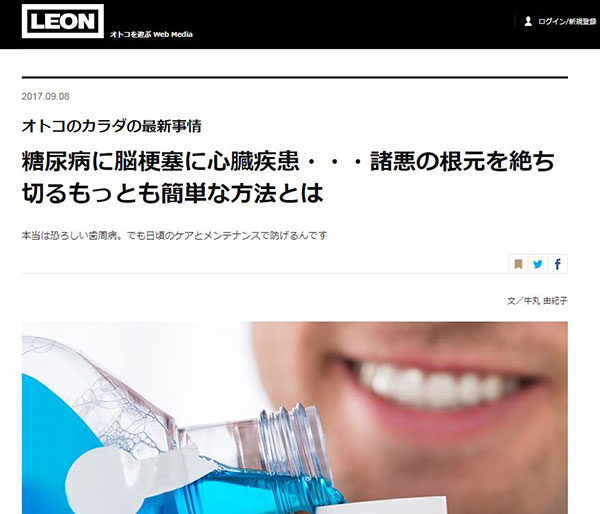The width and height of the screenshot is (600, 514).
Task: Click the user profile icon
Action: (x=528, y=21)
